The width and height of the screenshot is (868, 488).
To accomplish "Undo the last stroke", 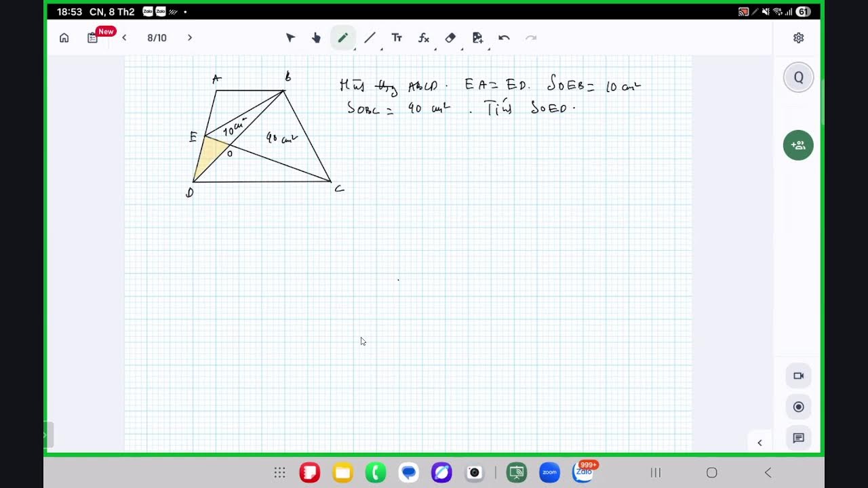I will (504, 38).
